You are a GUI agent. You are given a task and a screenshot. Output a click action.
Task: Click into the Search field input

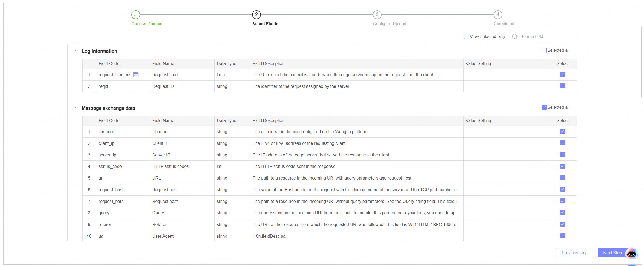point(546,37)
